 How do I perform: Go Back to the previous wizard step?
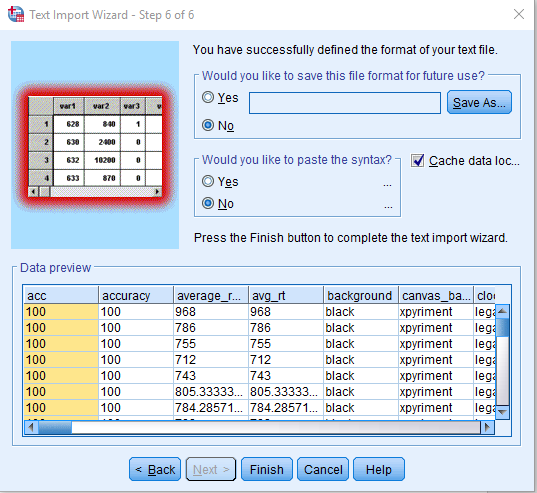point(155,469)
